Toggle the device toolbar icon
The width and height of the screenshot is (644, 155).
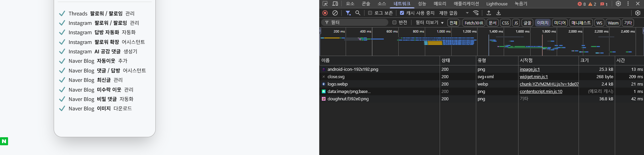click(335, 4)
